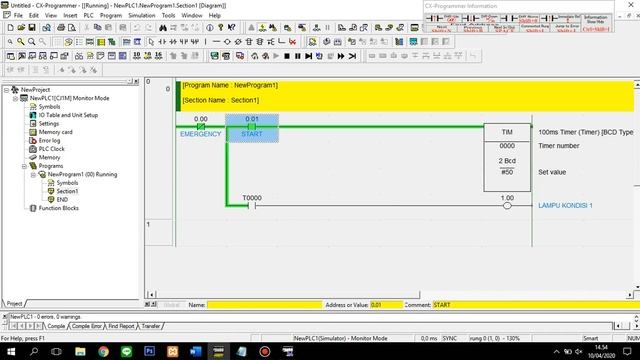Click the About information circle icon
Viewport: 640px width, 360px height.
[x=210, y=28]
